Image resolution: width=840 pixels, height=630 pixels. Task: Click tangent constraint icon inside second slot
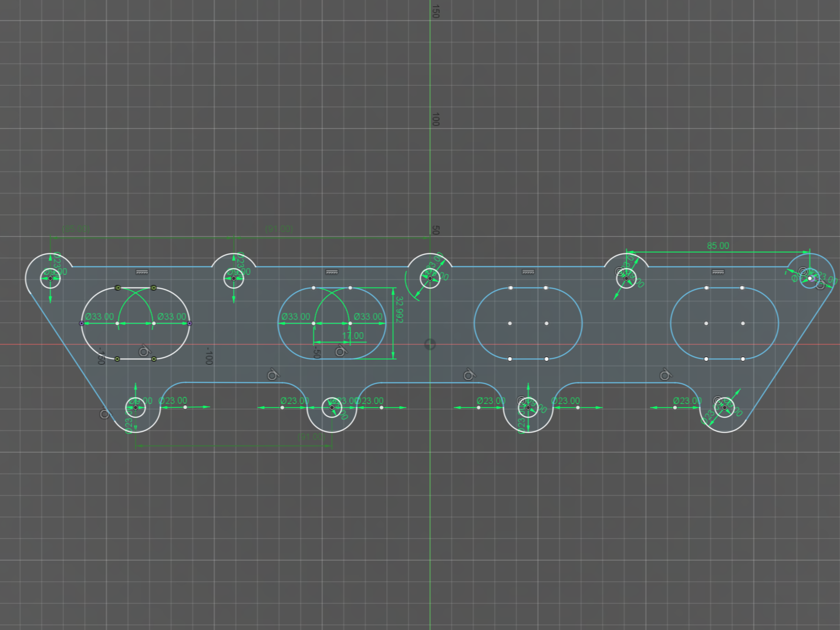click(340, 351)
